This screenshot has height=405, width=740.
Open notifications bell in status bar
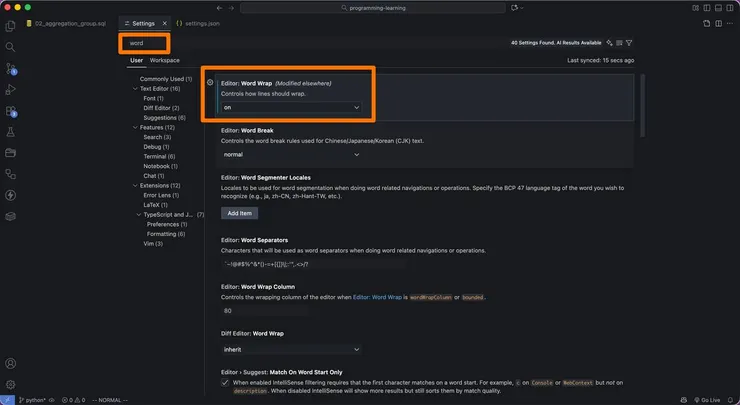[x=731, y=400]
